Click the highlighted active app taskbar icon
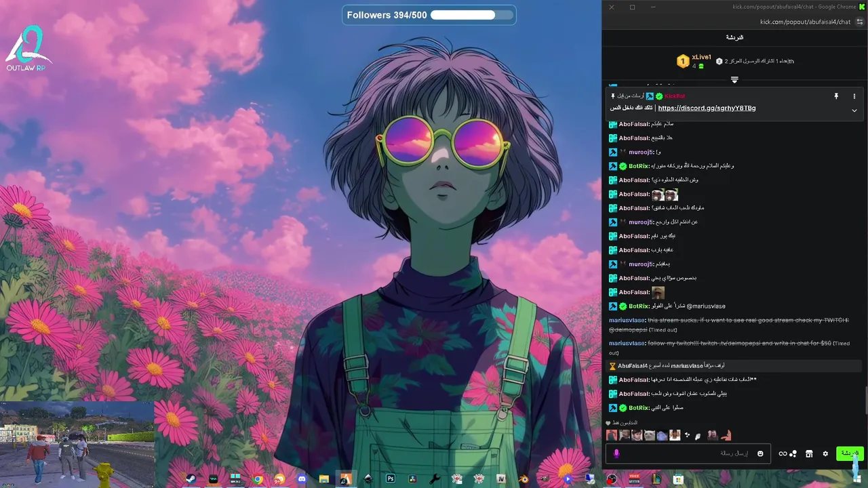Screen dimensions: 868x488 pos(346,479)
